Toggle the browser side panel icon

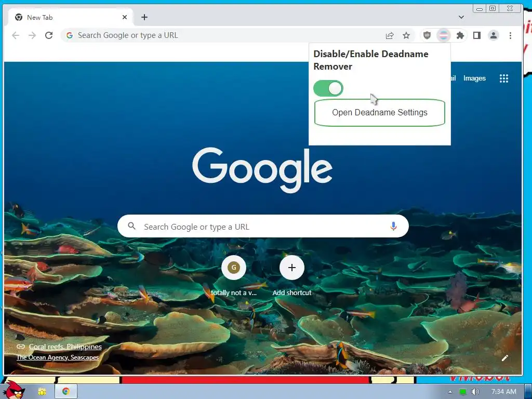[477, 35]
